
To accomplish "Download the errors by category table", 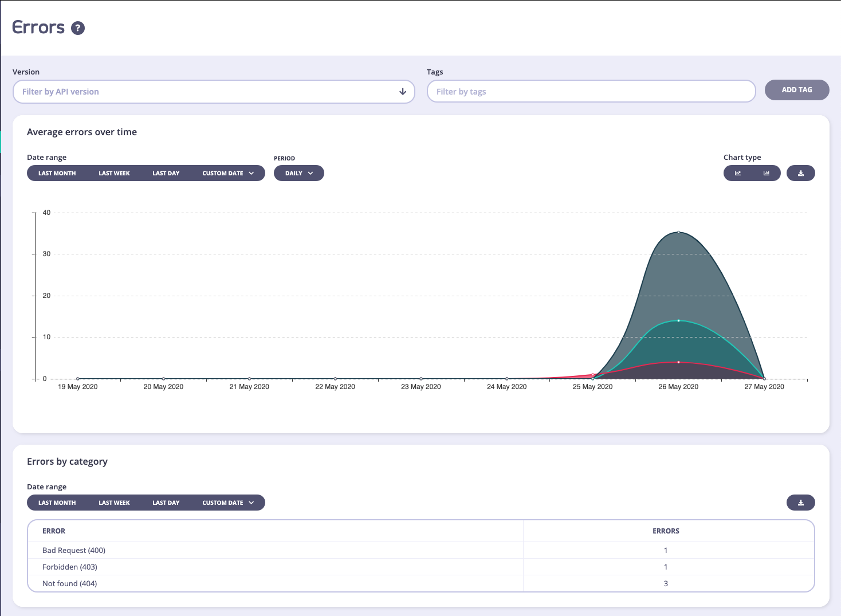I will (800, 503).
